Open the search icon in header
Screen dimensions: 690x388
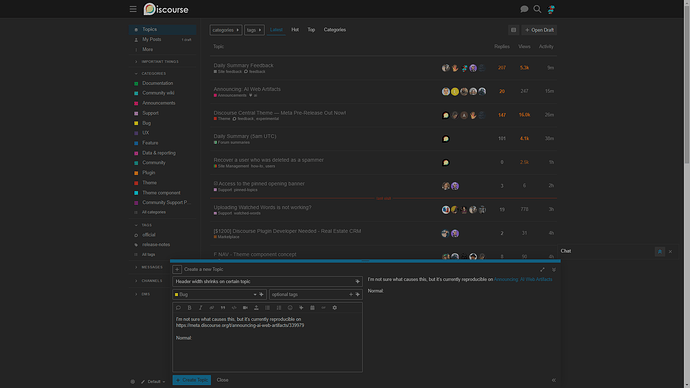click(537, 9)
